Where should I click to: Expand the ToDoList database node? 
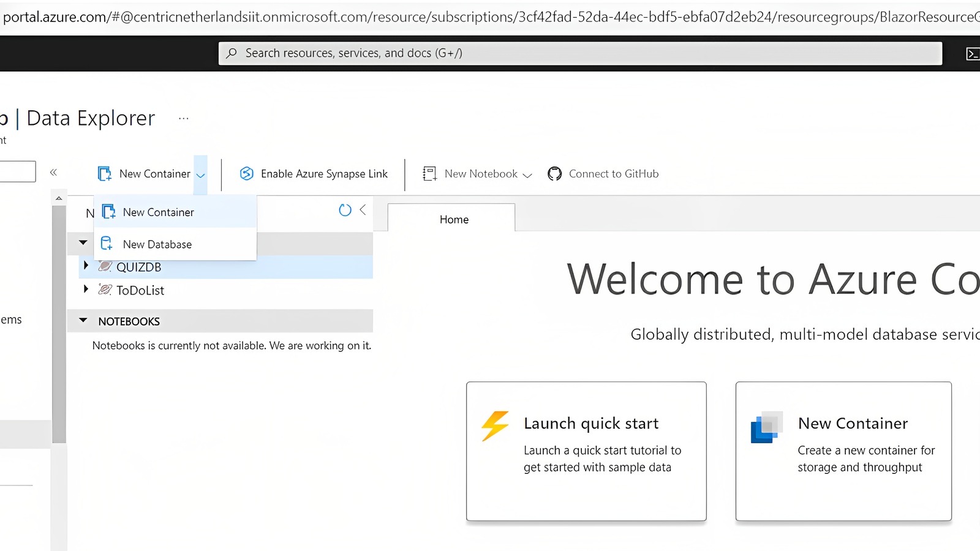point(86,288)
